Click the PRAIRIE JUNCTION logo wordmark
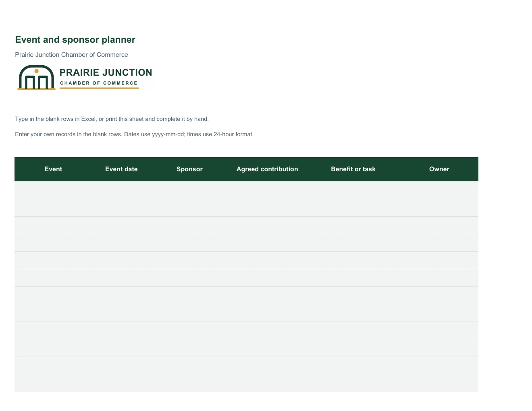The image size is (532, 411). pyautogui.click(x=106, y=73)
